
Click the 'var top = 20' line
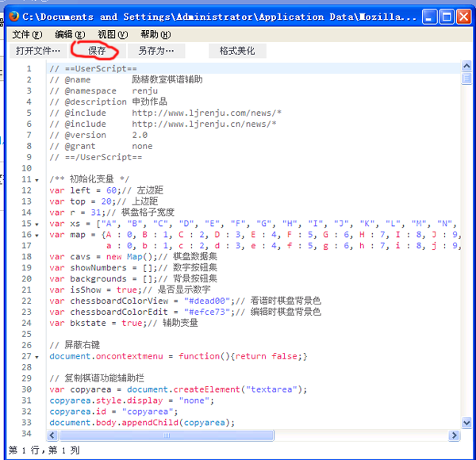(104, 201)
